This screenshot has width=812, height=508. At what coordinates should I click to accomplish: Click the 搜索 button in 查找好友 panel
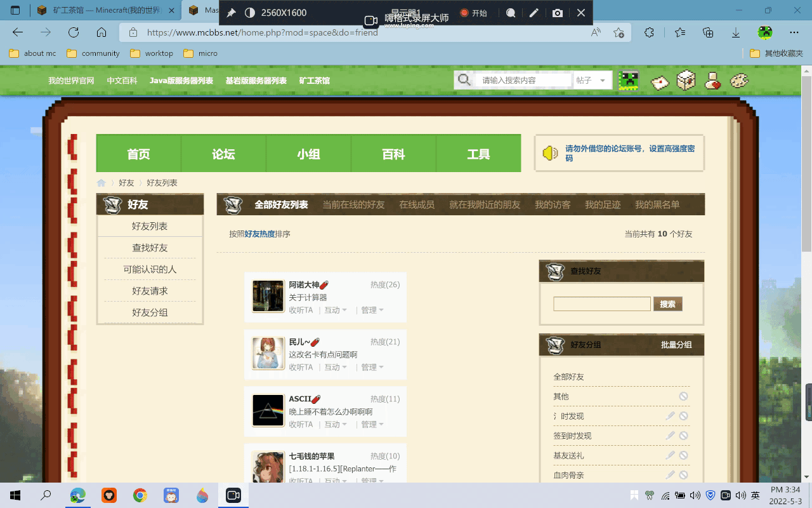point(667,304)
